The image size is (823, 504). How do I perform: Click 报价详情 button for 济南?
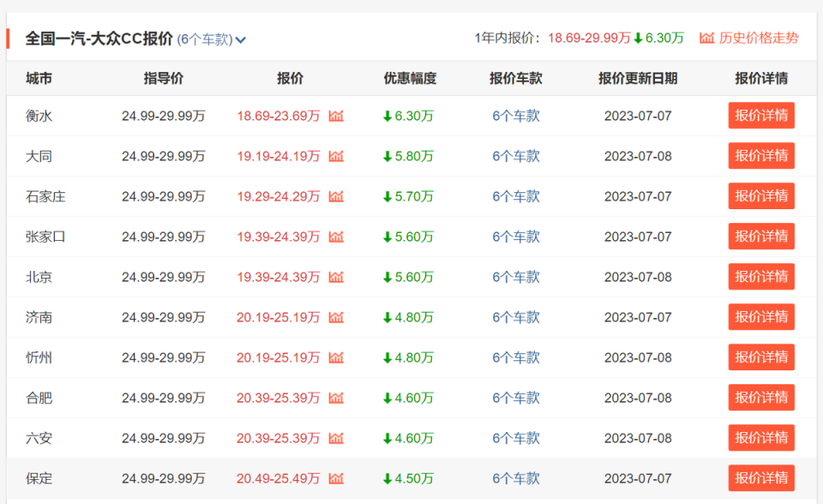coord(761,317)
